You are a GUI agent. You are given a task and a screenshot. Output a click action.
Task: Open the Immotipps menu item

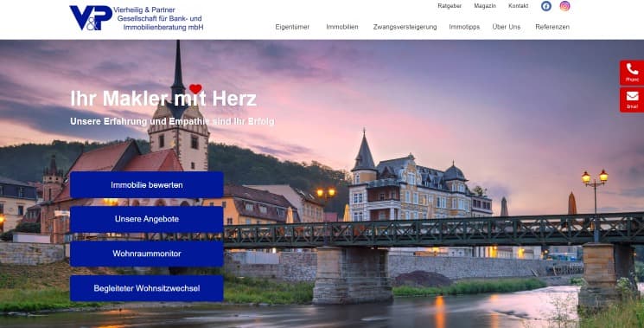pos(464,27)
